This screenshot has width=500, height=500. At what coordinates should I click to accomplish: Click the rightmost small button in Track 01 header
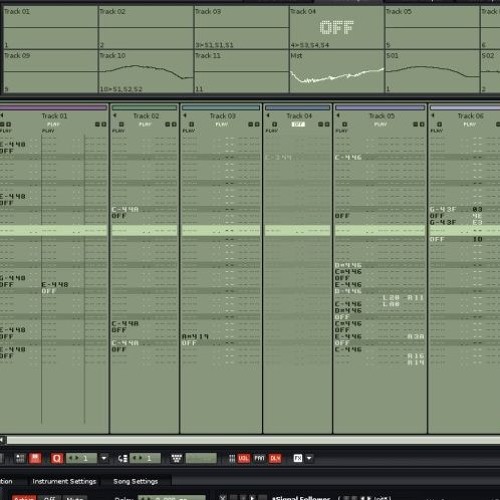click(104, 124)
